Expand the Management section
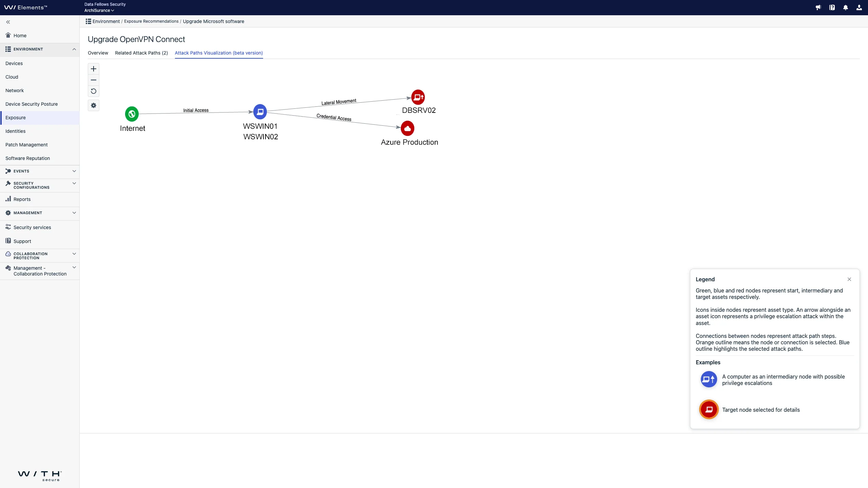This screenshot has width=868, height=488. click(x=74, y=213)
